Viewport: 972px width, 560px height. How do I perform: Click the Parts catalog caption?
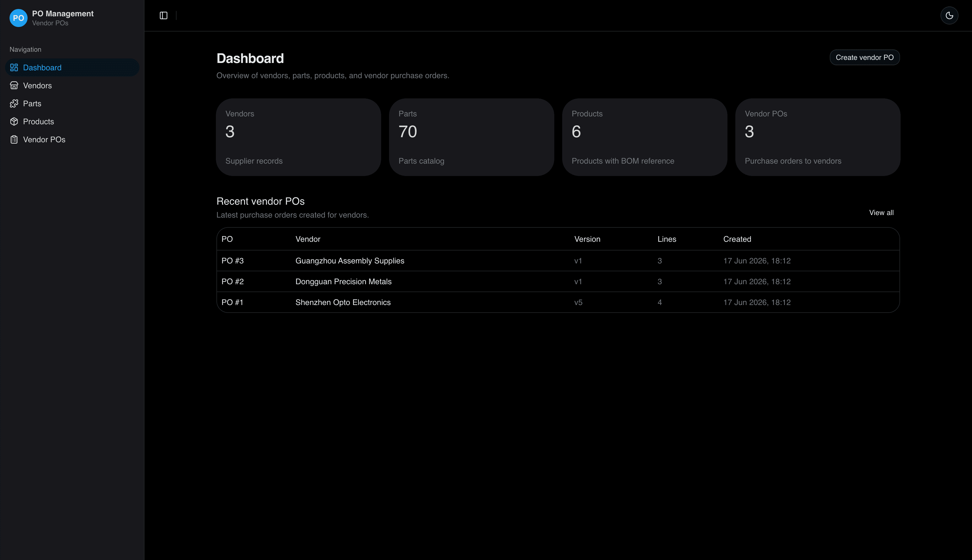[421, 161]
